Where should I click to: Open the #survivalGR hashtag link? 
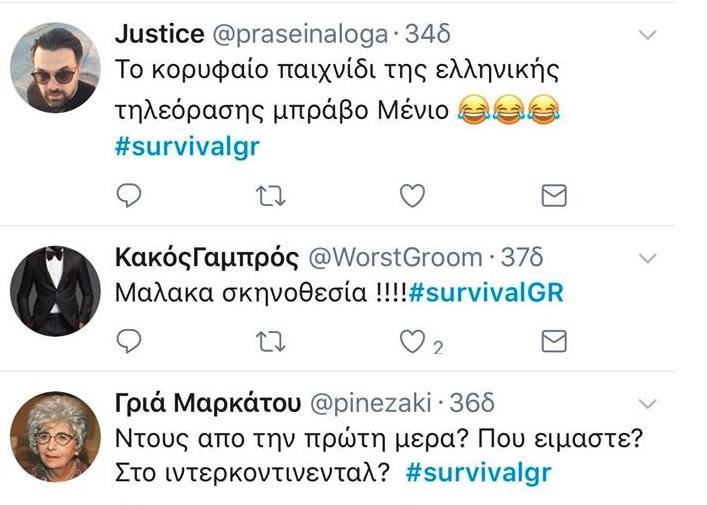point(486,293)
